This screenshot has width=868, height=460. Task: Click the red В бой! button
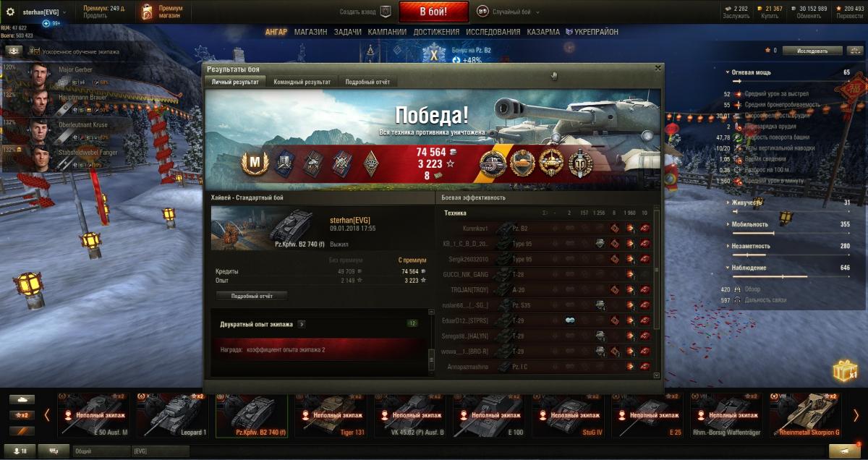pyautogui.click(x=434, y=12)
